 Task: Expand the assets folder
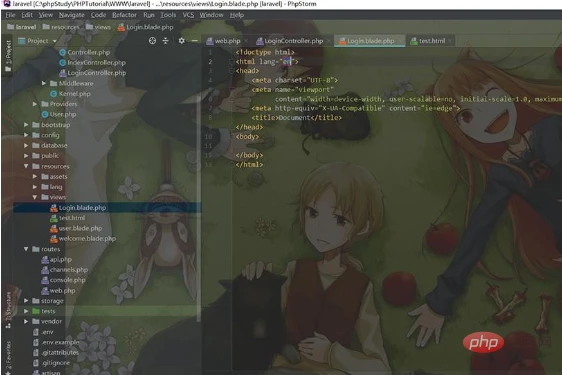(x=35, y=176)
